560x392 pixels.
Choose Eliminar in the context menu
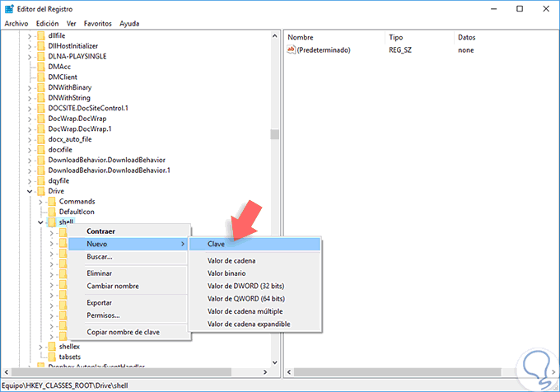click(128, 273)
